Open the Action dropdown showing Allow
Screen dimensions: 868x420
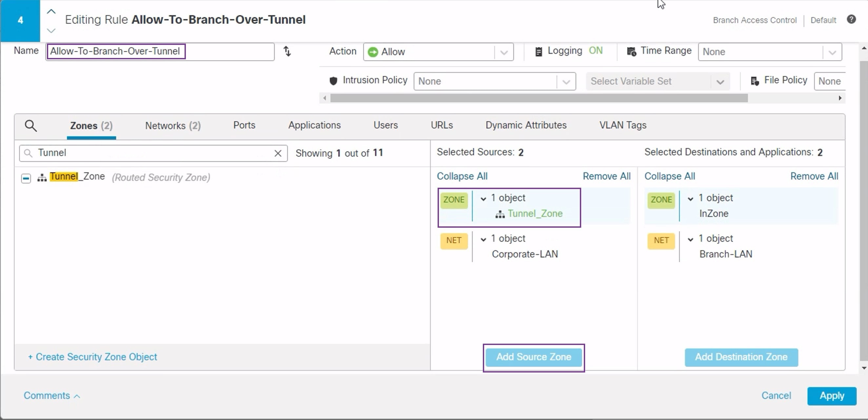tap(503, 52)
